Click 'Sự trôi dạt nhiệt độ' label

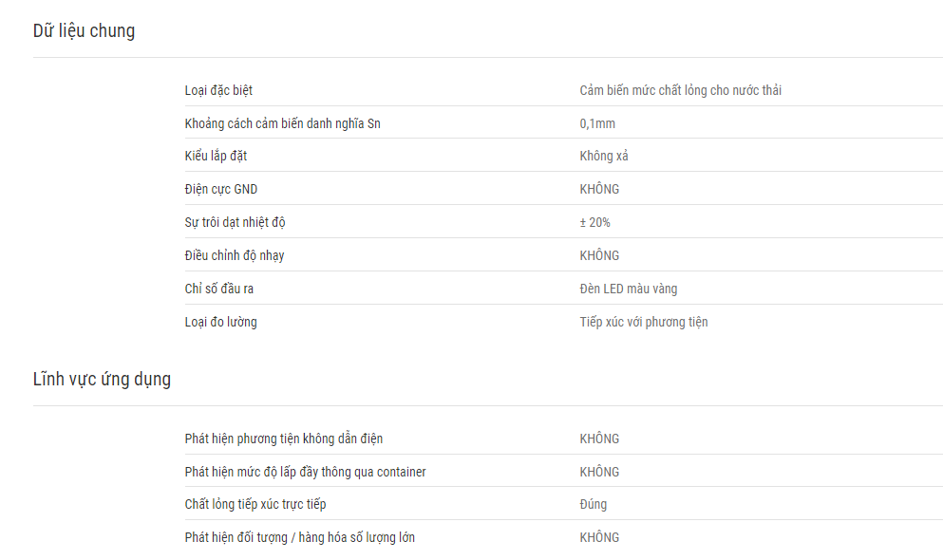[235, 222]
